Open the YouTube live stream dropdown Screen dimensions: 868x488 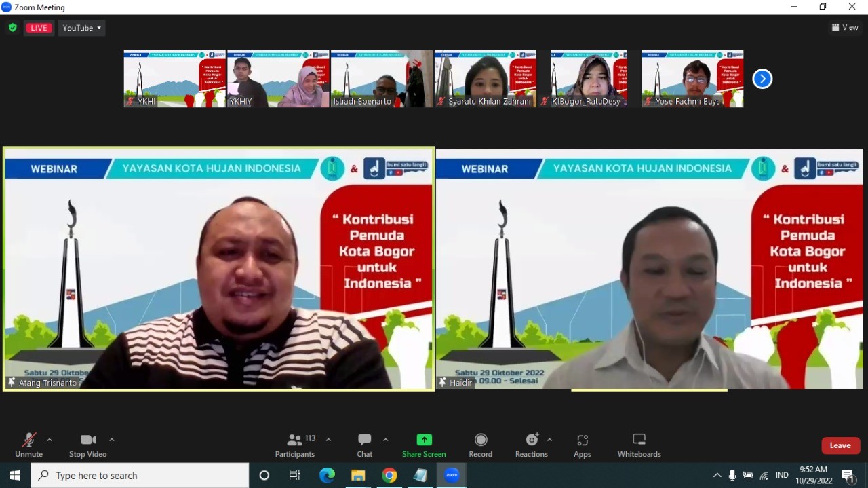pyautogui.click(x=81, y=28)
